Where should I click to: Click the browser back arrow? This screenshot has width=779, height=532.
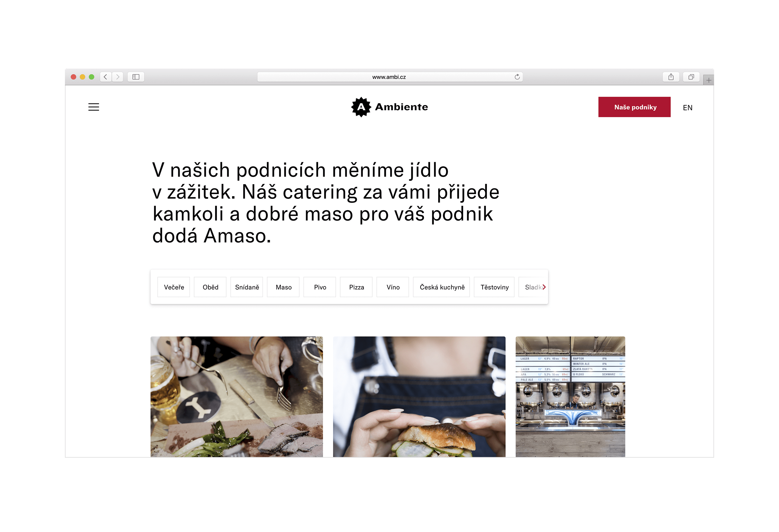pyautogui.click(x=105, y=77)
